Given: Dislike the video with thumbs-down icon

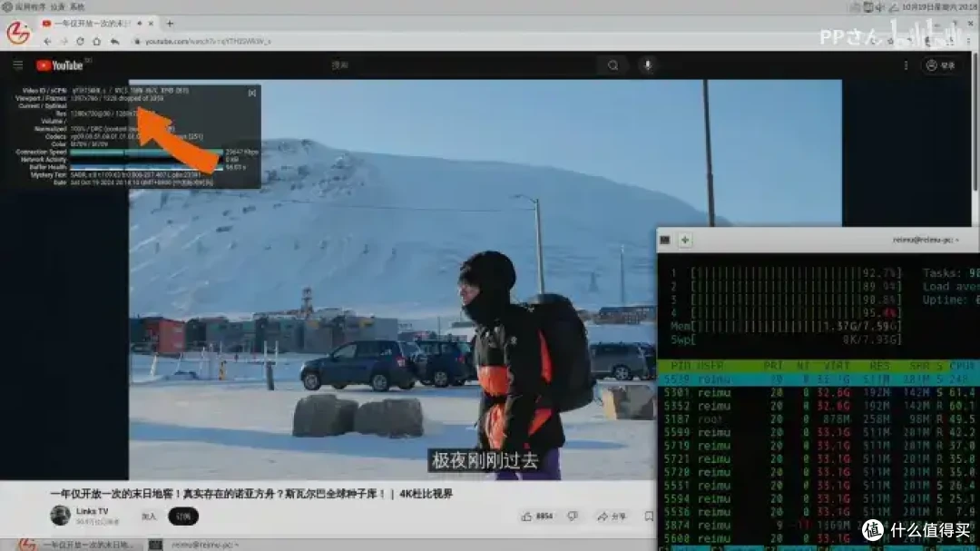Looking at the screenshot, I should click(573, 517).
